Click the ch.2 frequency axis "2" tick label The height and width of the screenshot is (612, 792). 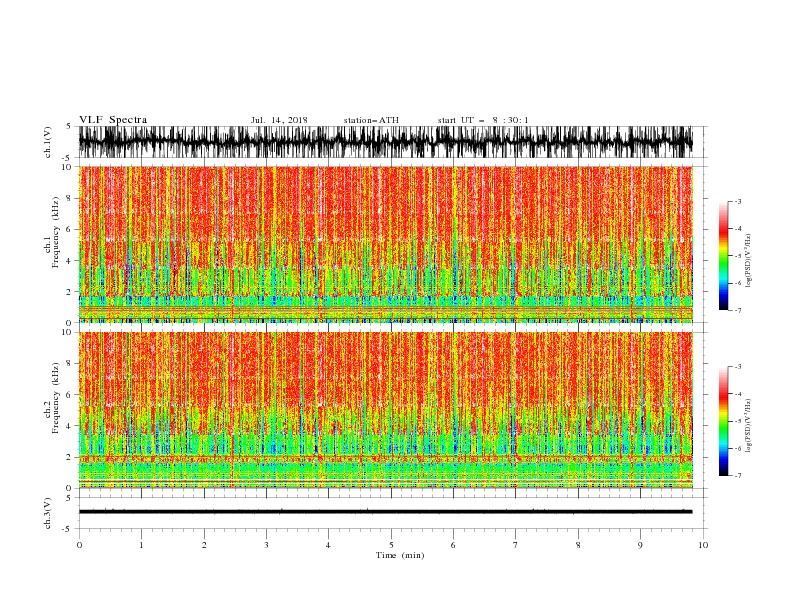point(70,457)
